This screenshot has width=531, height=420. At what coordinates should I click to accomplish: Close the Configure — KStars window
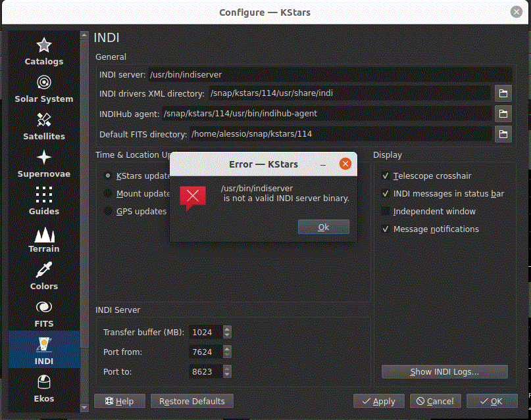pyautogui.click(x=516, y=12)
